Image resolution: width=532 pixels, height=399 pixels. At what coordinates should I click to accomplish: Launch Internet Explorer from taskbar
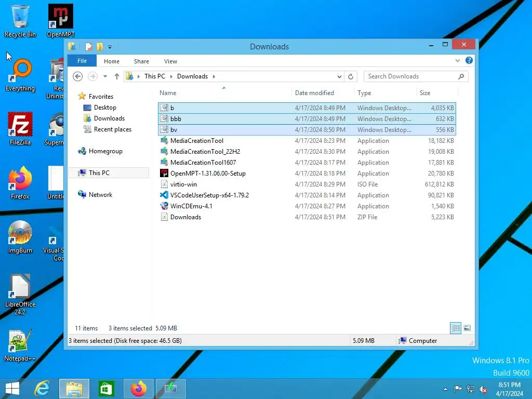(43, 389)
